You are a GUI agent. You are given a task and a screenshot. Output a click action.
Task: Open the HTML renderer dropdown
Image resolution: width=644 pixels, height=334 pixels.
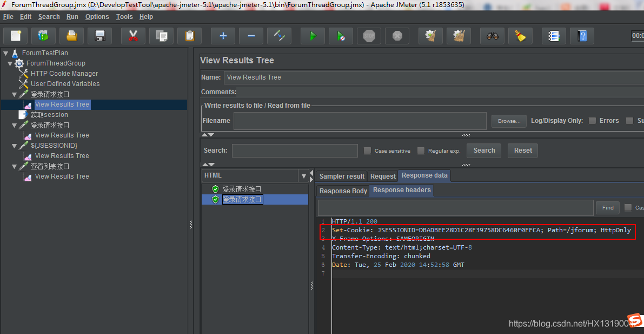[303, 175]
